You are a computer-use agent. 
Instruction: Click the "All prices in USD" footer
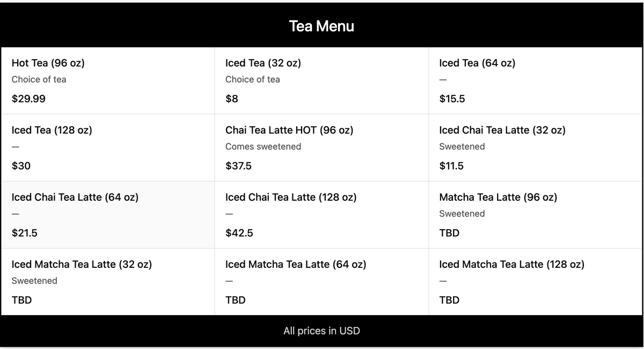(321, 331)
